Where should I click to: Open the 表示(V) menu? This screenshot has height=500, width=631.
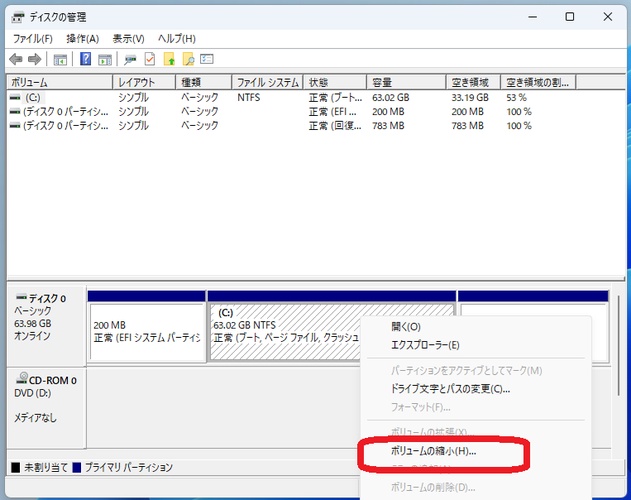(128, 39)
